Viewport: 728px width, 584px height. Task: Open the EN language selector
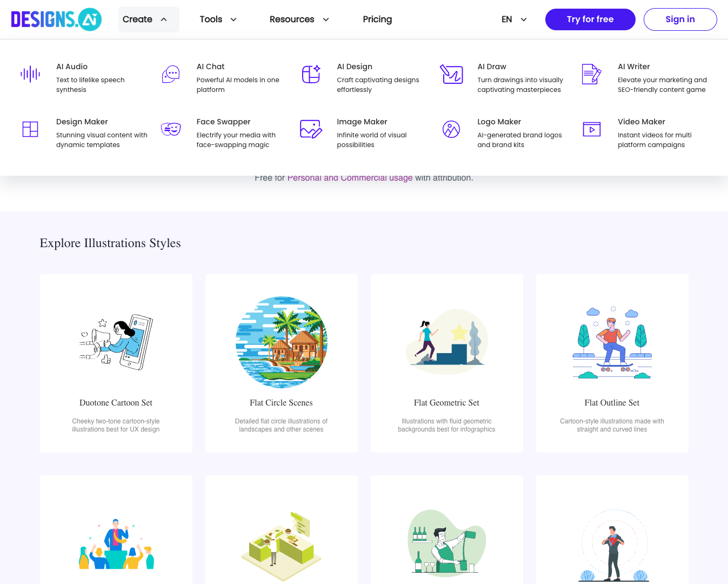(x=513, y=19)
